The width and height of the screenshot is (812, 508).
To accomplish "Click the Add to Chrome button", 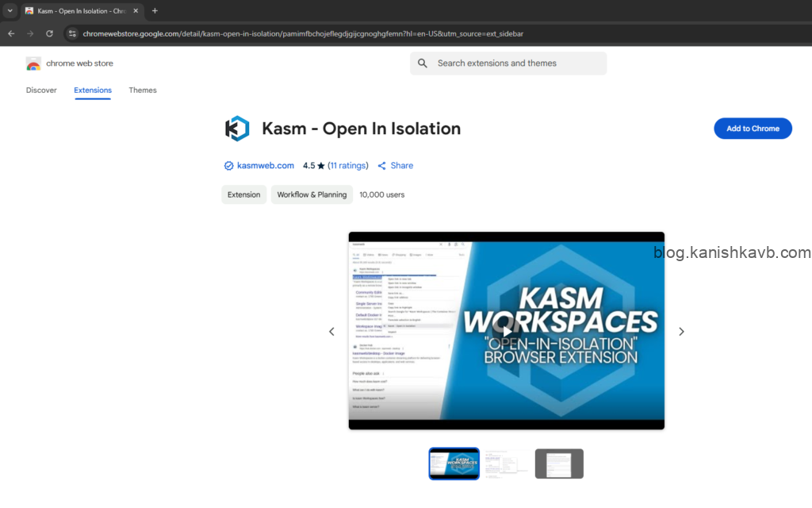I will pos(753,129).
